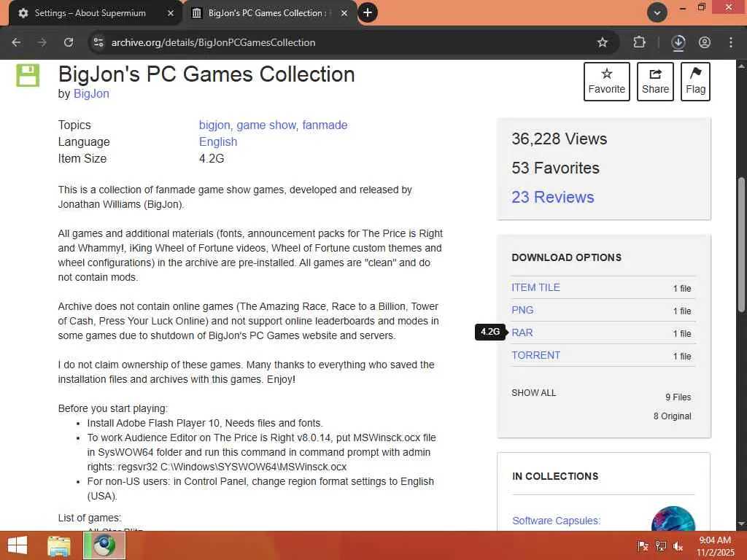
Task: Click the Favorite star button
Action: (x=606, y=82)
